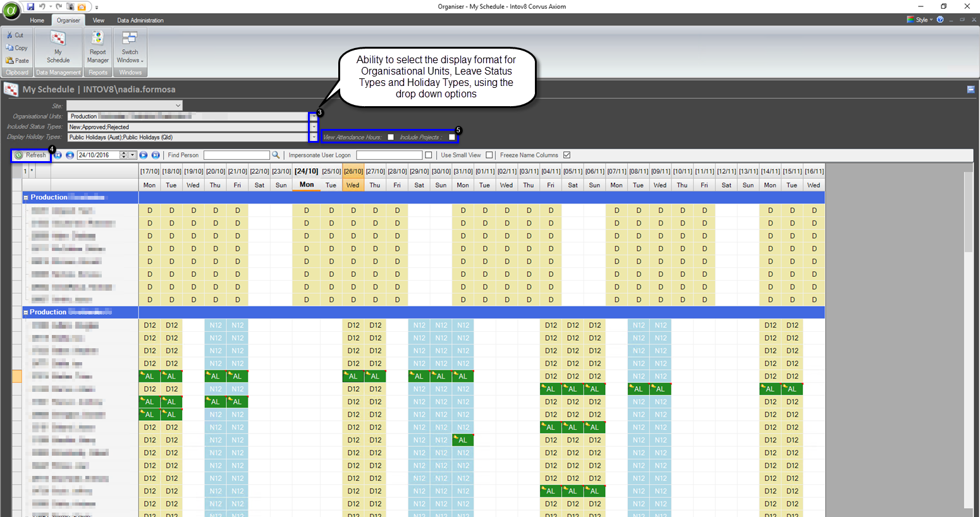Click the date field showing 24/10/2016
980x517 pixels.
click(x=98, y=155)
